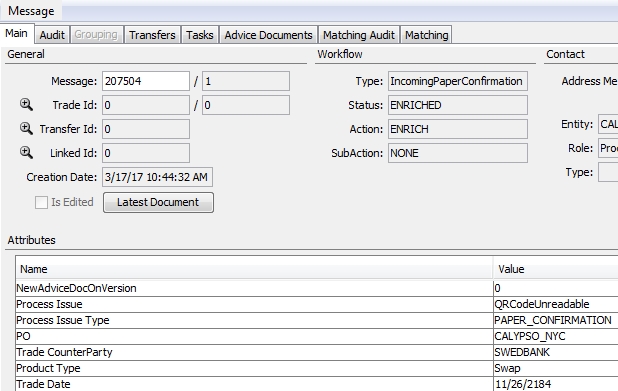Click the SubAction field showing NONE
This screenshot has width=618, height=391.
(458, 153)
